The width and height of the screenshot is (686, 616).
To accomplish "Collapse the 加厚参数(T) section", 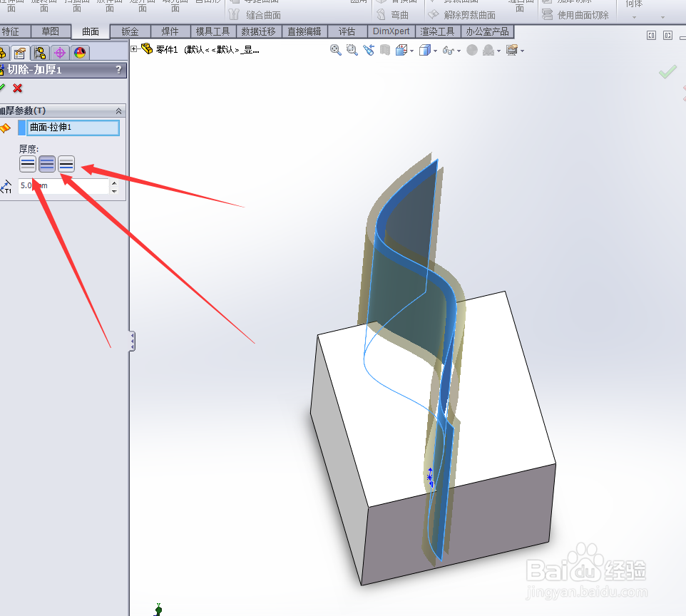I will click(x=118, y=111).
